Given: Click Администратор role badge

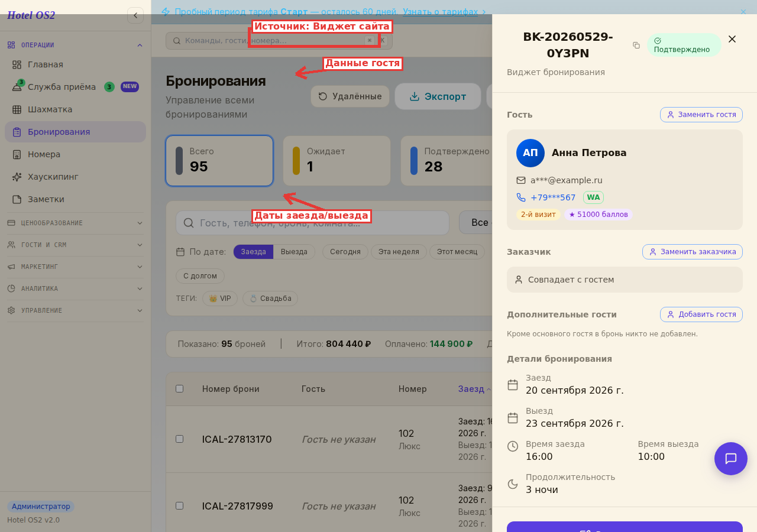Looking at the screenshot, I should 41,507.
